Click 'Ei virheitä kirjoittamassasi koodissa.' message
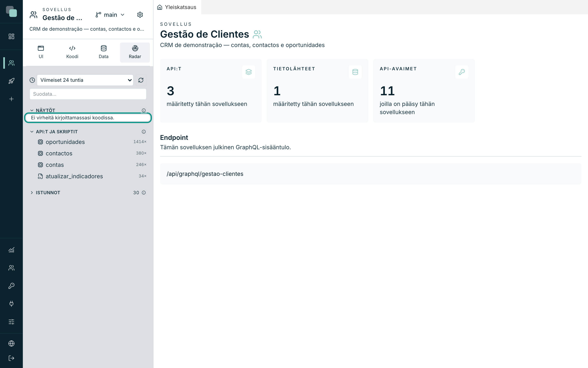Viewport: 588px width, 368px height. point(73,118)
